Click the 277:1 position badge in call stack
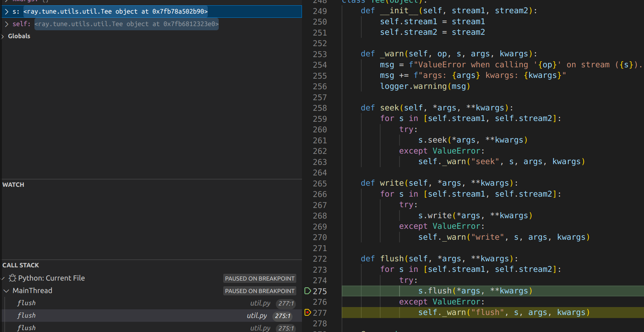The height and width of the screenshot is (332, 644). (x=286, y=304)
